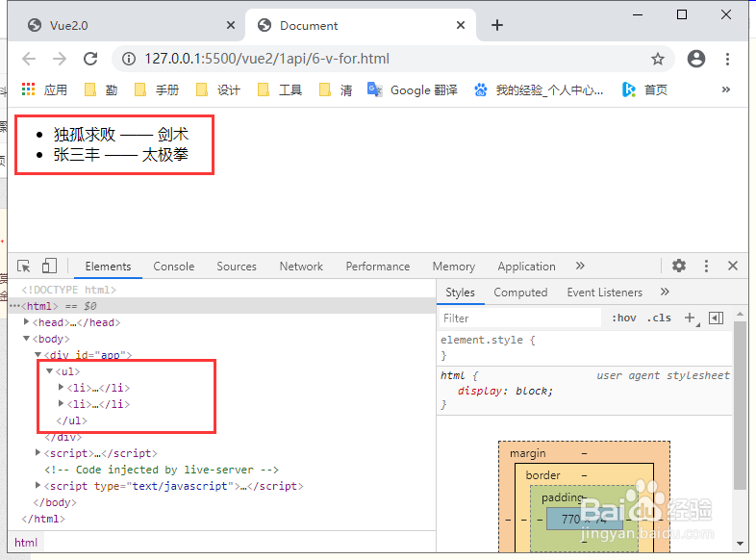This screenshot has height=560, width=756.
Task: Expand the second li node
Action: 61,403
